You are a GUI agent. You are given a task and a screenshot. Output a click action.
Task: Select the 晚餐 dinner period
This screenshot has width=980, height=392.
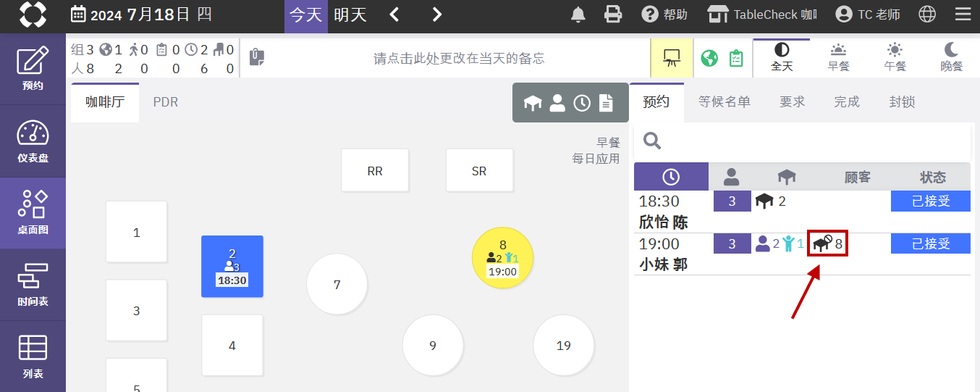coord(952,57)
